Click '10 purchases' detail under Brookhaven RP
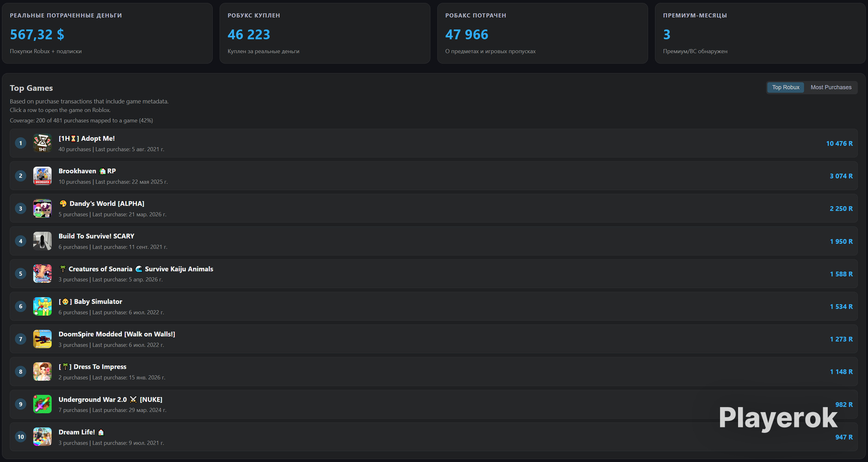Viewport: 868px width, 462px height. pos(75,182)
